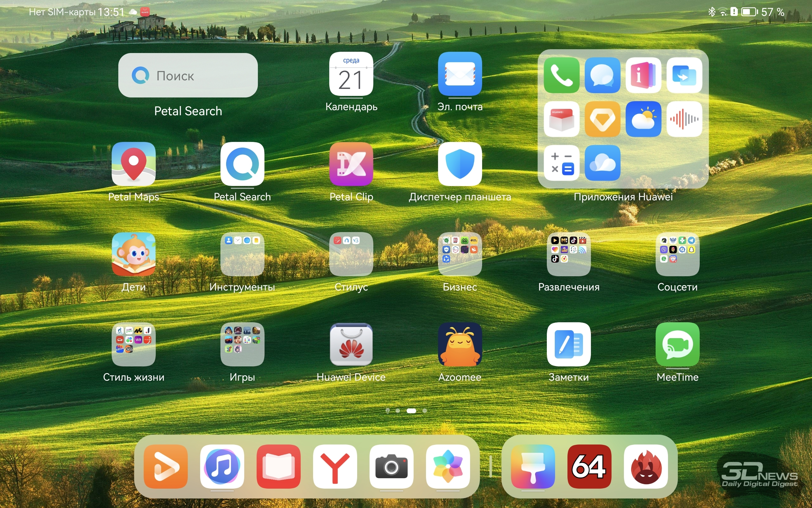
Task: Launch Petal Maps
Action: [x=134, y=164]
